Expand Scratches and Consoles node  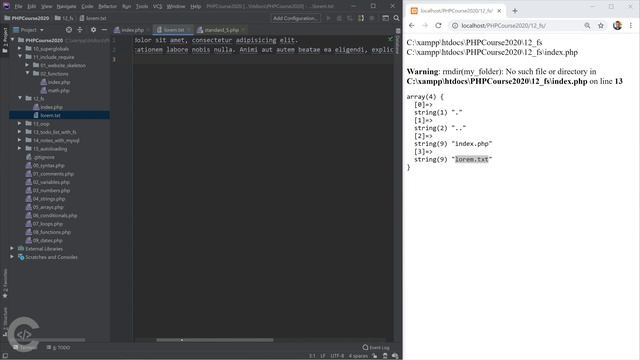(13, 257)
